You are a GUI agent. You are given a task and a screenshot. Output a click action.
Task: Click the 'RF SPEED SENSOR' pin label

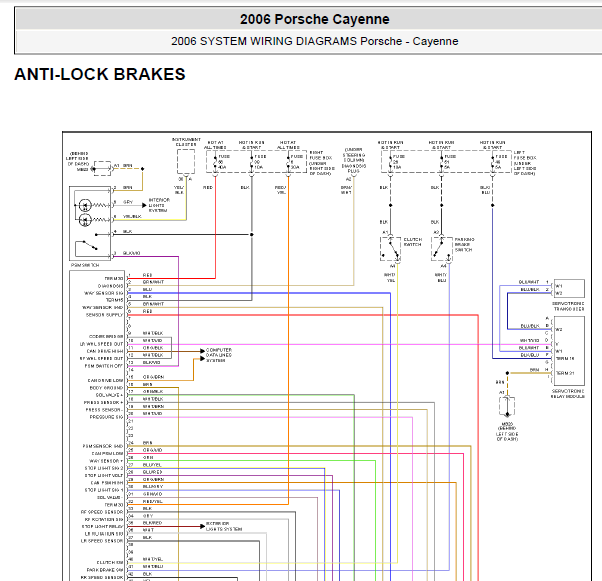pyautogui.click(x=102, y=512)
